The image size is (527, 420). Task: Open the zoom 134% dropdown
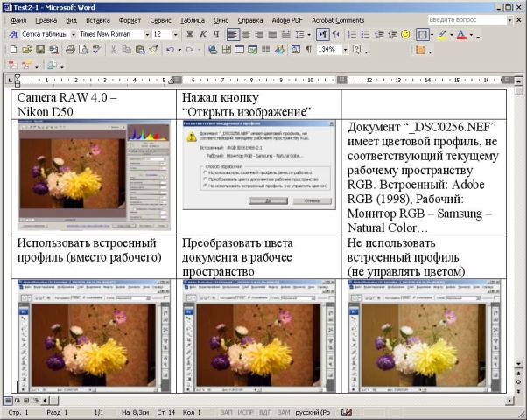tap(345, 50)
